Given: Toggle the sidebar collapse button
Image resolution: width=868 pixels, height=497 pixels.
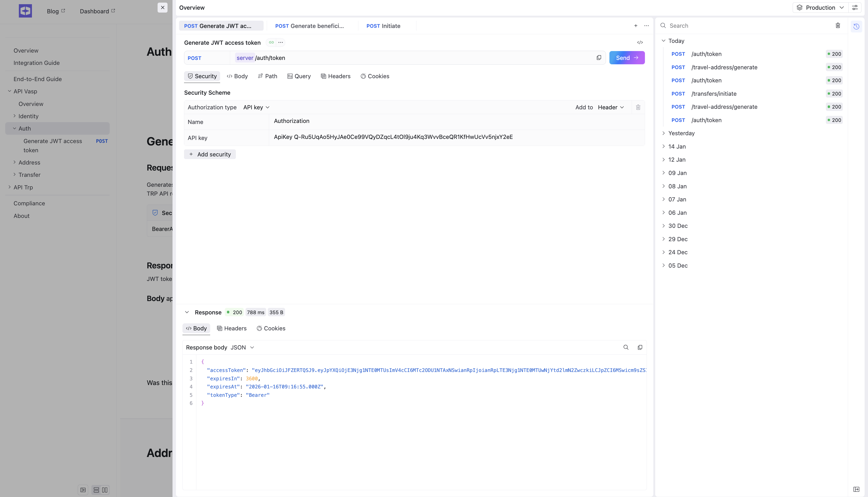Looking at the screenshot, I should coord(83,490).
